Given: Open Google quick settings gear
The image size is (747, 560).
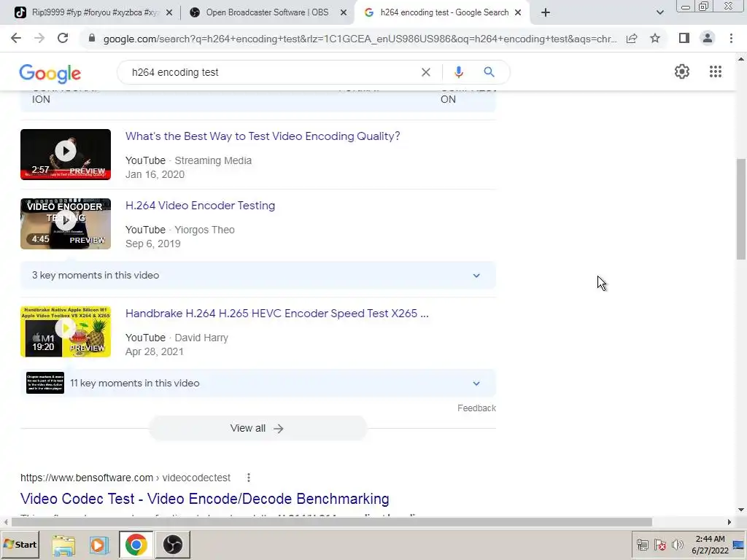Looking at the screenshot, I should [682, 71].
